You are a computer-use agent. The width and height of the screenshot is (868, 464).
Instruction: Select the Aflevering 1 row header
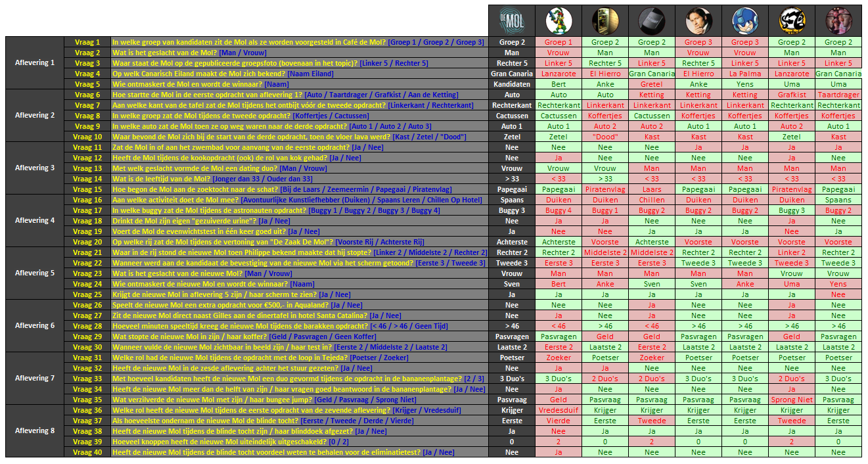35,63
